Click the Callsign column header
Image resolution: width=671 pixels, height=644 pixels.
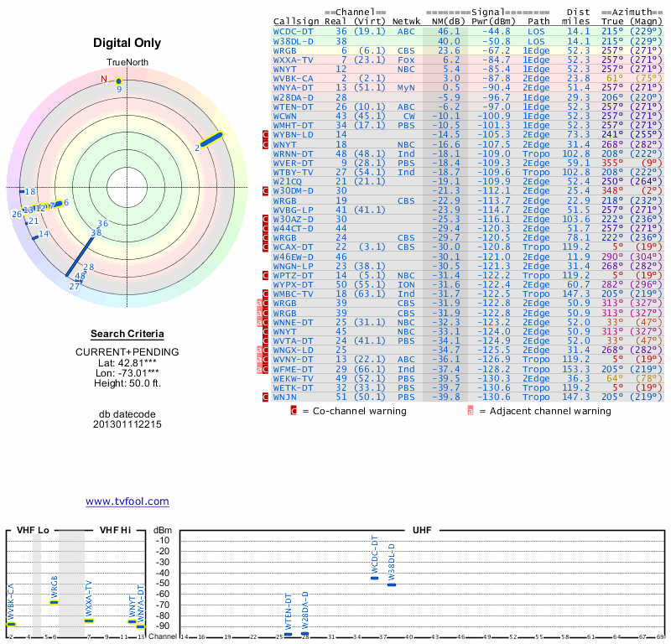point(296,21)
